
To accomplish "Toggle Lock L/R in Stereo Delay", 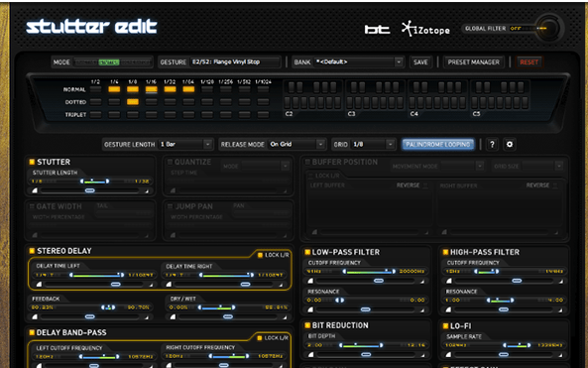I will pos(260,255).
